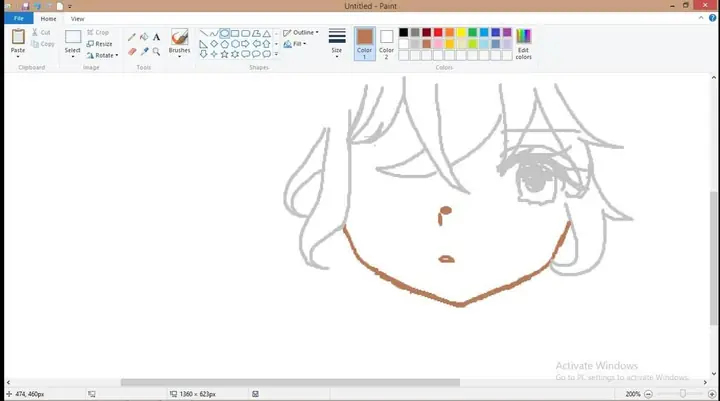This screenshot has width=720, height=401.
Task: Switch to the View ribbon tab
Action: tap(77, 19)
